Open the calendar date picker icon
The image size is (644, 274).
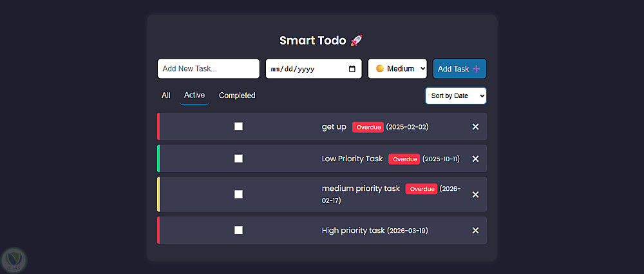(x=352, y=69)
